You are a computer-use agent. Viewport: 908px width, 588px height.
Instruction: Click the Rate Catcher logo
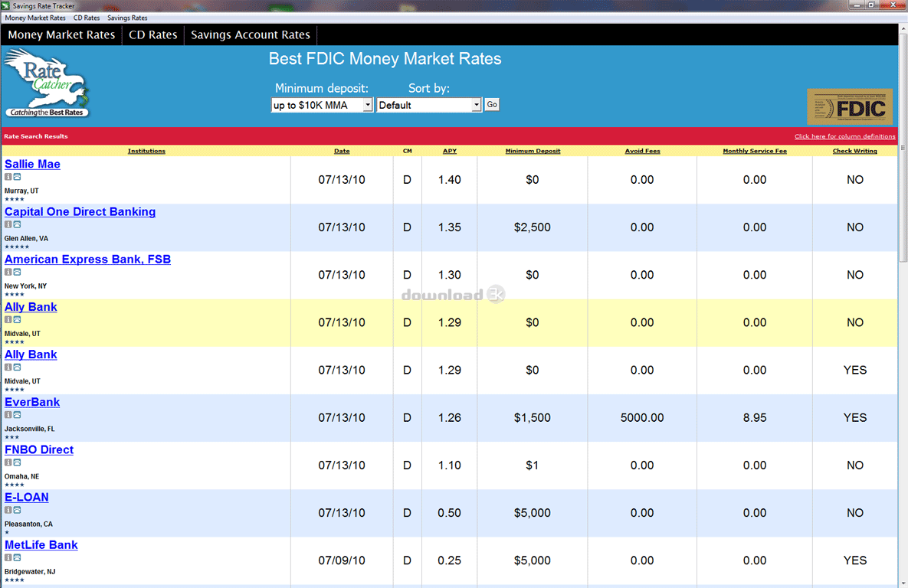coord(47,83)
